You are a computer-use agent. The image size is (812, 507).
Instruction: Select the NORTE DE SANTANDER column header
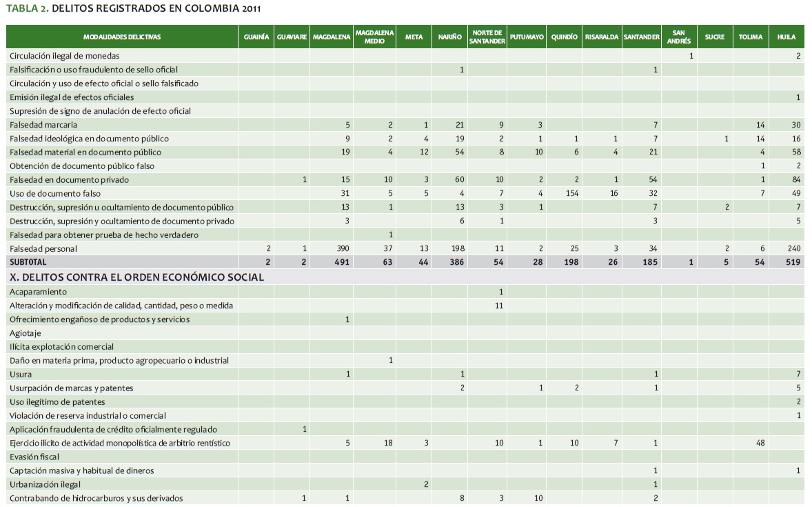tap(487, 37)
